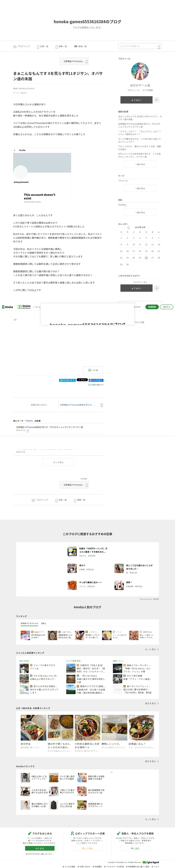
Task: Click the green はじめる button in the footer
Action: [x=40, y=848]
